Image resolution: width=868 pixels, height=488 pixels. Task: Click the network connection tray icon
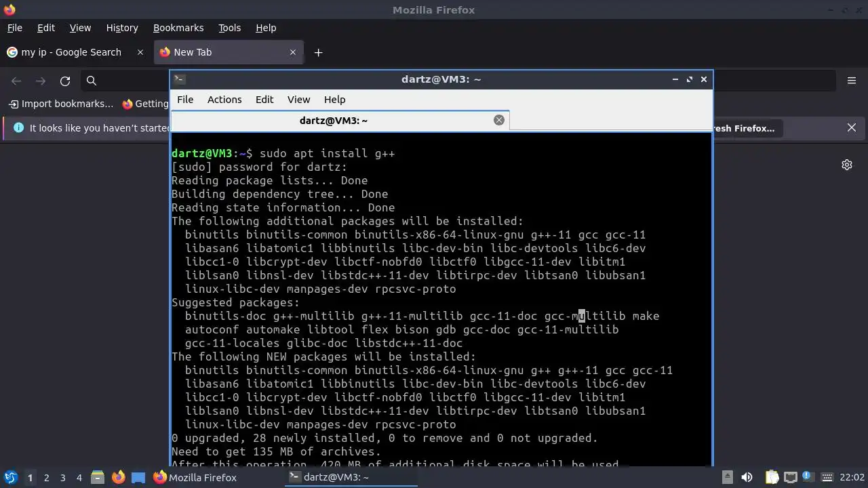(790, 477)
